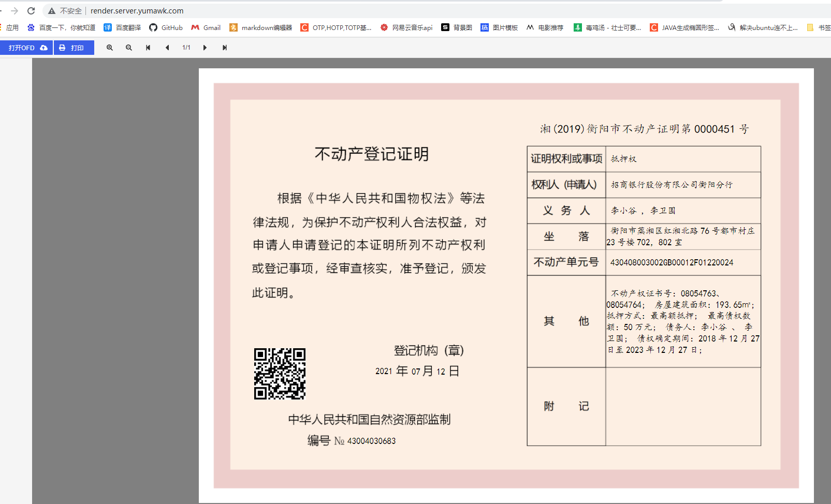This screenshot has height=504, width=831.
Task: Open the 网易云音乐api bookmark
Action: [x=406, y=27]
